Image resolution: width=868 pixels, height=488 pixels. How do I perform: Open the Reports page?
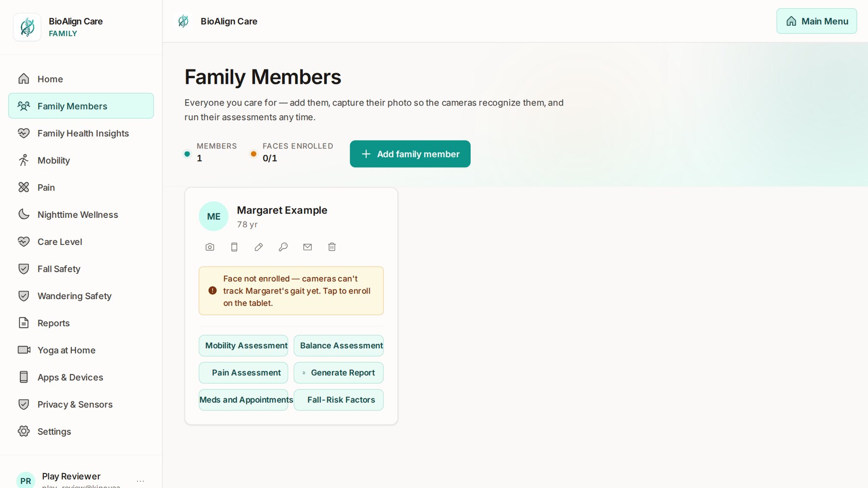[x=81, y=323]
